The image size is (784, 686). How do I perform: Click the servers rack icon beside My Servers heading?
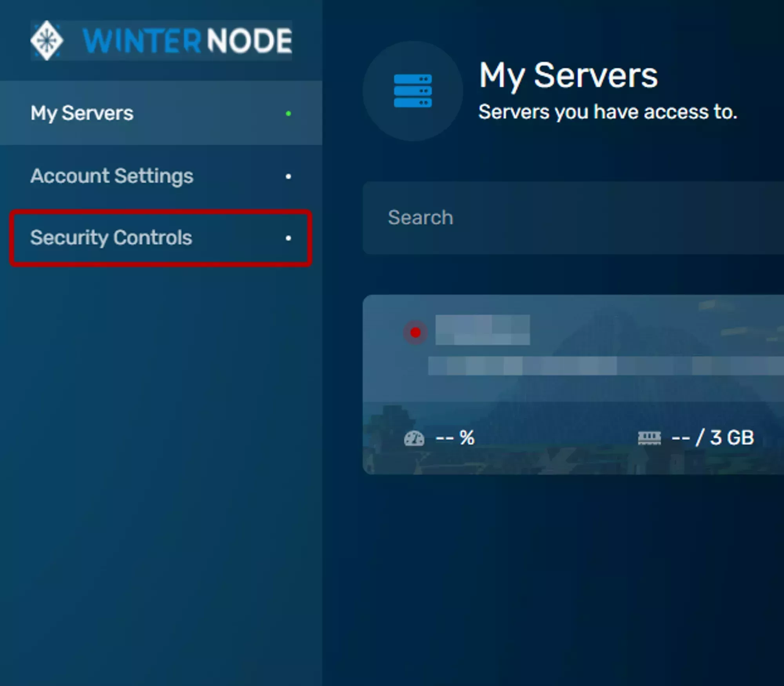click(x=412, y=91)
